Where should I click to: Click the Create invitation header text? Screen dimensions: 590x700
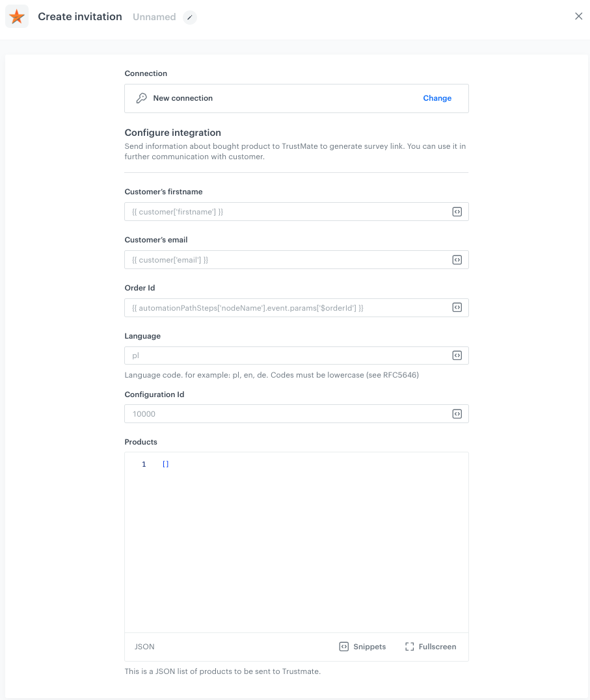tap(79, 16)
